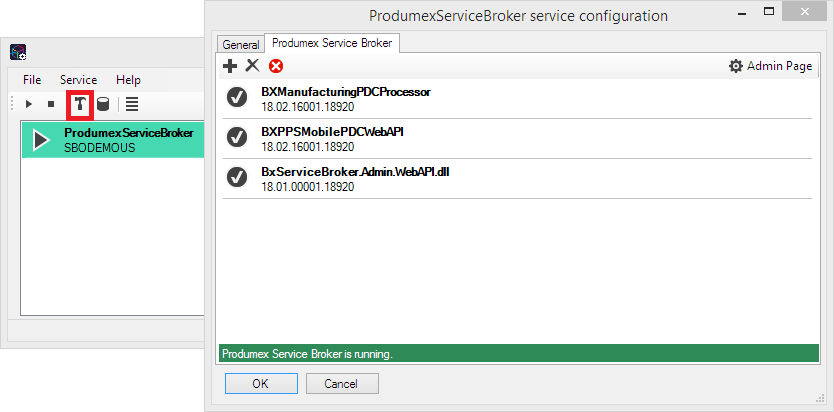Add a new component with plus icon
This screenshot has height=412, width=834.
tap(230, 66)
